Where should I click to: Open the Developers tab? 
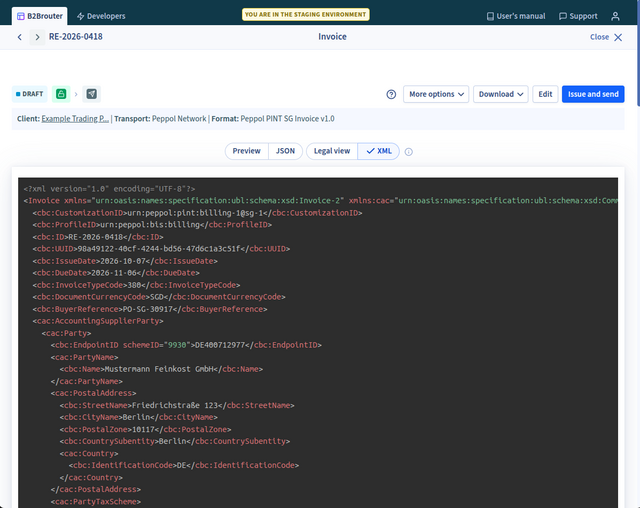point(101,16)
